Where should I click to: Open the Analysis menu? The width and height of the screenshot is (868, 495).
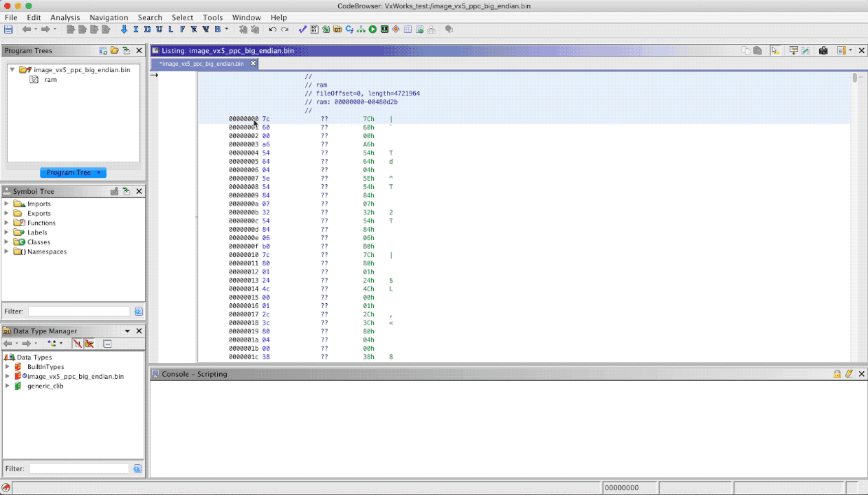65,17
